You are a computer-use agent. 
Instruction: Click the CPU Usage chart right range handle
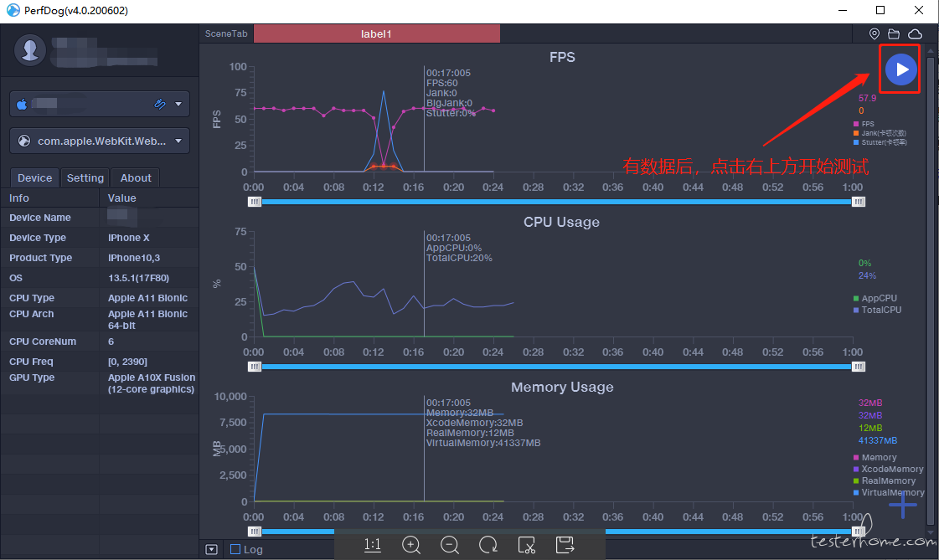pyautogui.click(x=859, y=367)
